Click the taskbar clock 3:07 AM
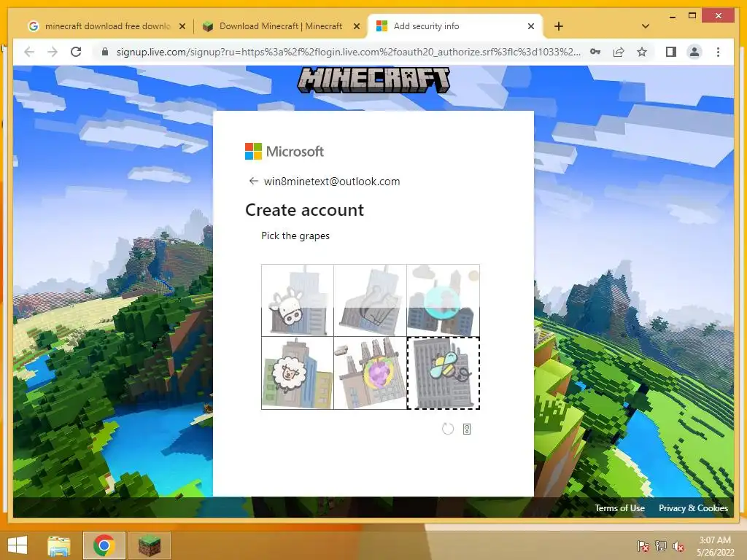747x560 pixels. click(715, 546)
